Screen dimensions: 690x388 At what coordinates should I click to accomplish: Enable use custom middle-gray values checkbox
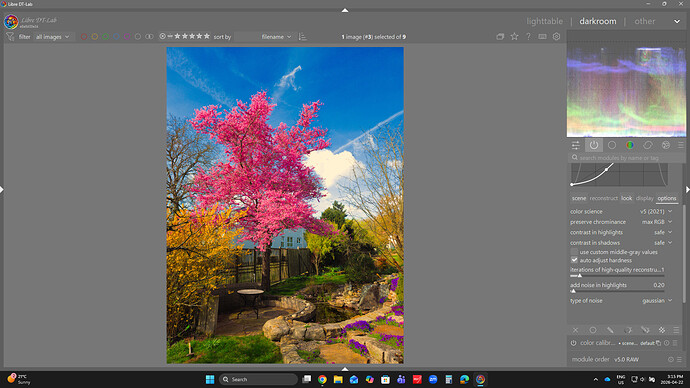coord(574,252)
